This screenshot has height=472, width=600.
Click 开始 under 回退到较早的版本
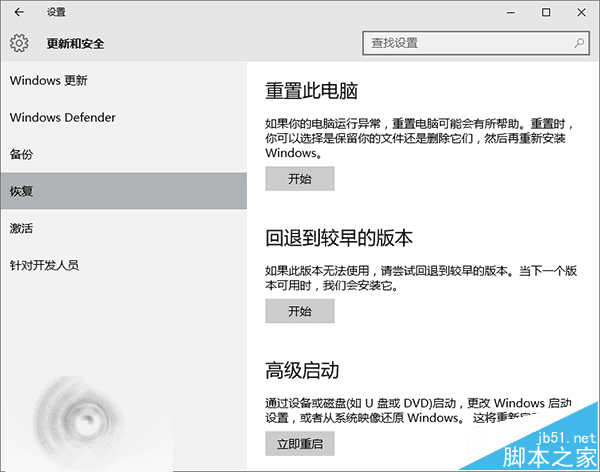point(300,311)
